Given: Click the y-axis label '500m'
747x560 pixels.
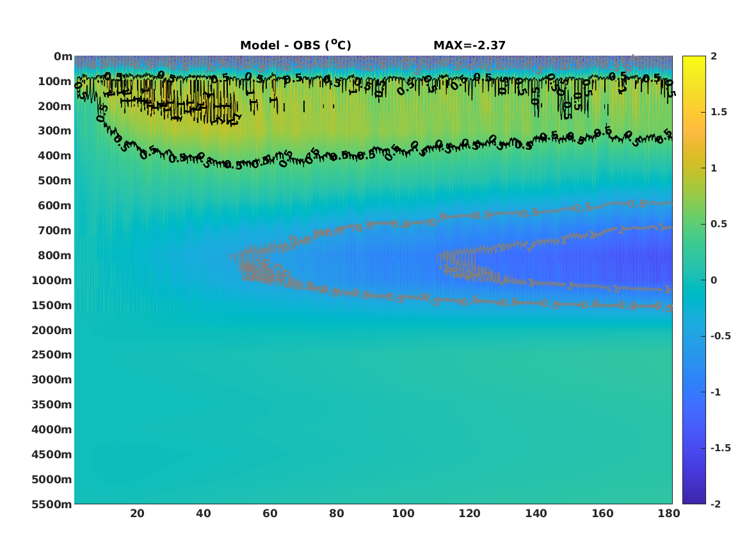Looking at the screenshot, I should coord(55,181).
